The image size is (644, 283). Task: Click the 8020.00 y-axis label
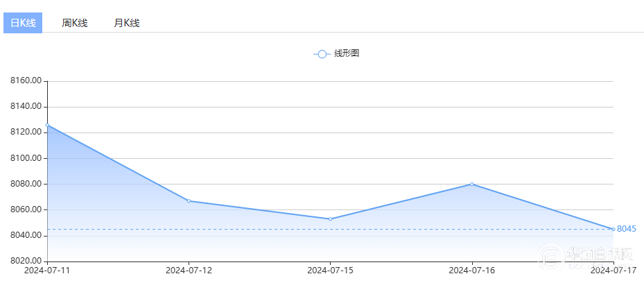[x=25, y=261]
